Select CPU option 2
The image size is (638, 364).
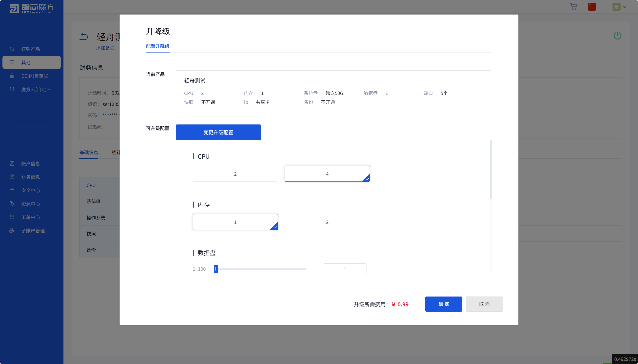tap(235, 174)
